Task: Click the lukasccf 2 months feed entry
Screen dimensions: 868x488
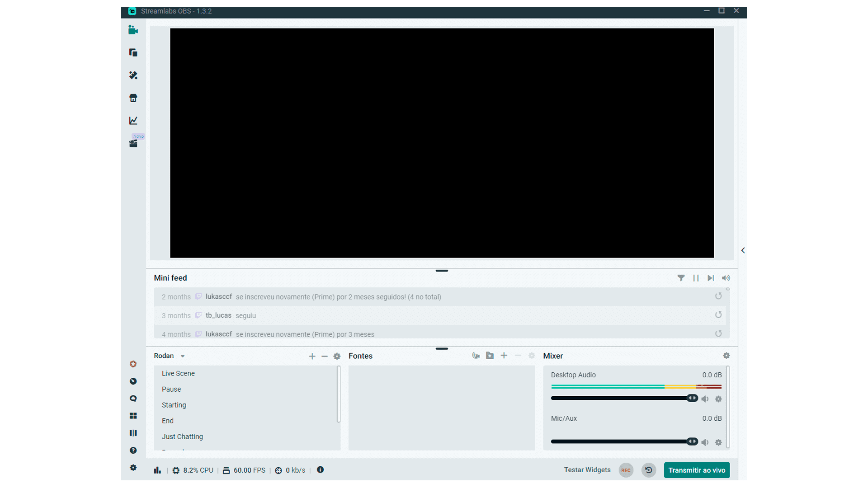Action: [x=439, y=297]
